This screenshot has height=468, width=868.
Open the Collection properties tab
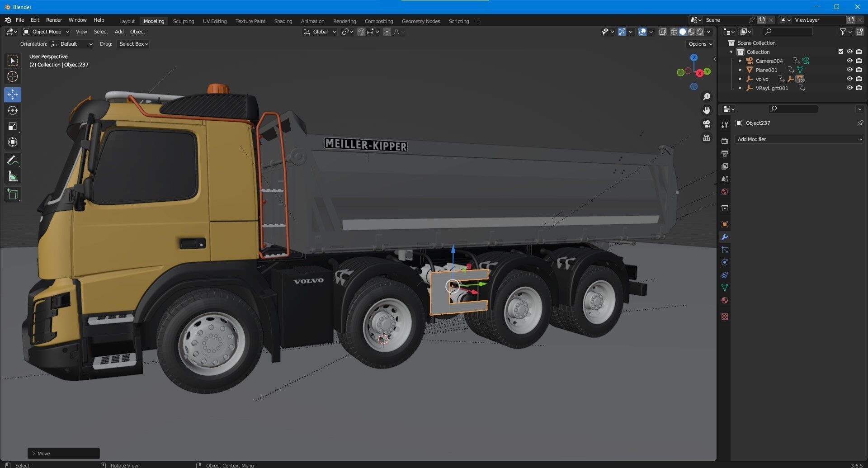[x=725, y=208]
